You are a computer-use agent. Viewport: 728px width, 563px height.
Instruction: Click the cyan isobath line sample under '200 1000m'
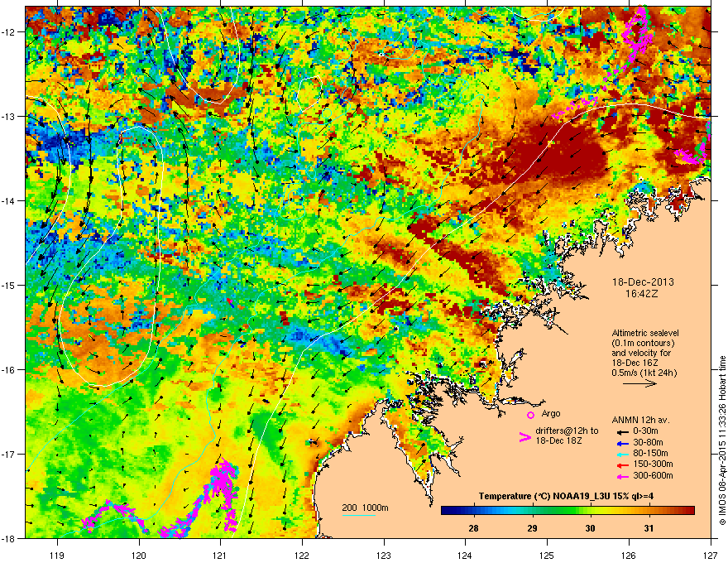pos(359,515)
